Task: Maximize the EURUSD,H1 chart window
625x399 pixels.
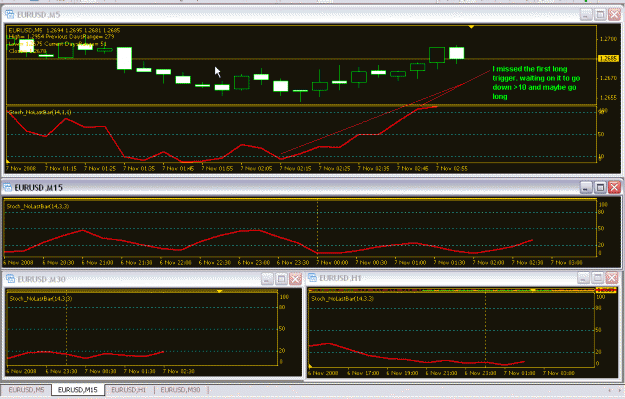Action: click(597, 278)
